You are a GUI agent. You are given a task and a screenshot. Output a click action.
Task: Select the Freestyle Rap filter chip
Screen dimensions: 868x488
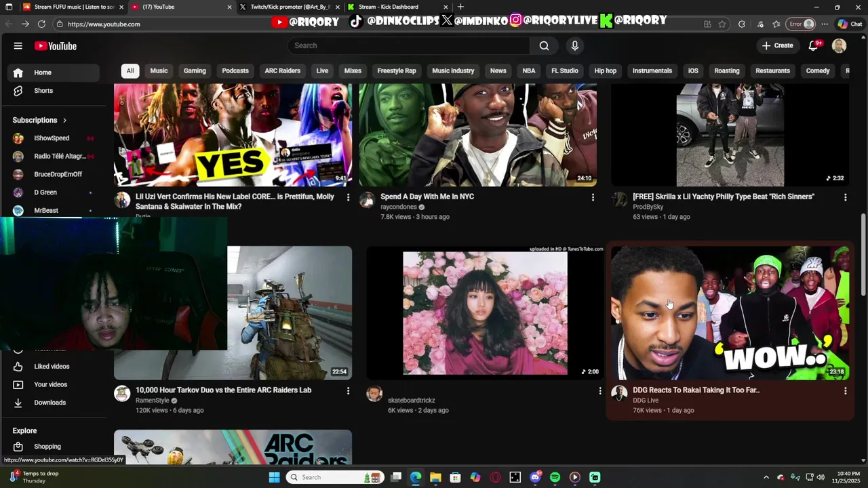coord(397,70)
